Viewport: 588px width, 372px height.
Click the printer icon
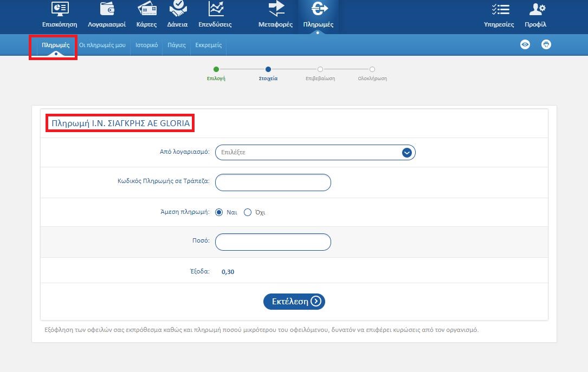point(546,44)
